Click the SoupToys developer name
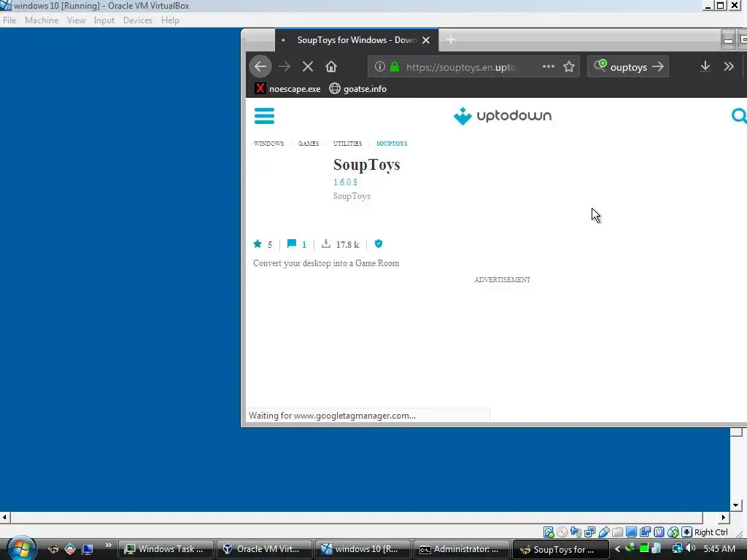This screenshot has width=747, height=560. click(352, 195)
